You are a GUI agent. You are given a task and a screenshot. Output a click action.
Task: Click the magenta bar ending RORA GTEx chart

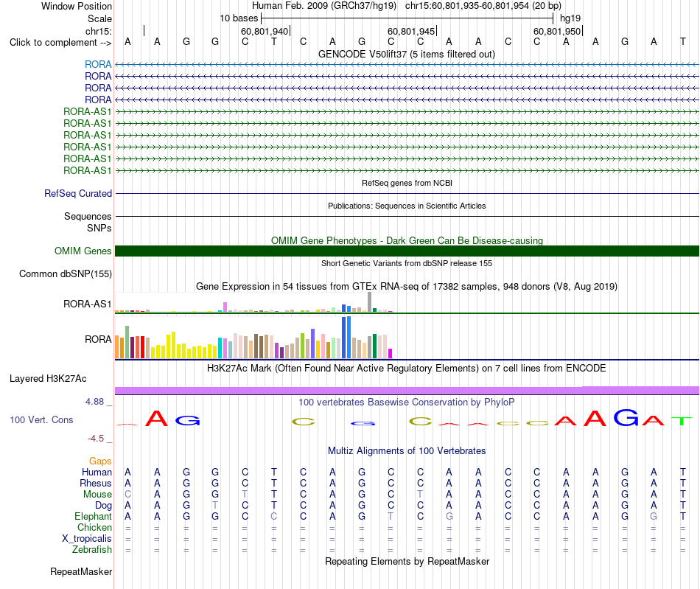coord(391,353)
